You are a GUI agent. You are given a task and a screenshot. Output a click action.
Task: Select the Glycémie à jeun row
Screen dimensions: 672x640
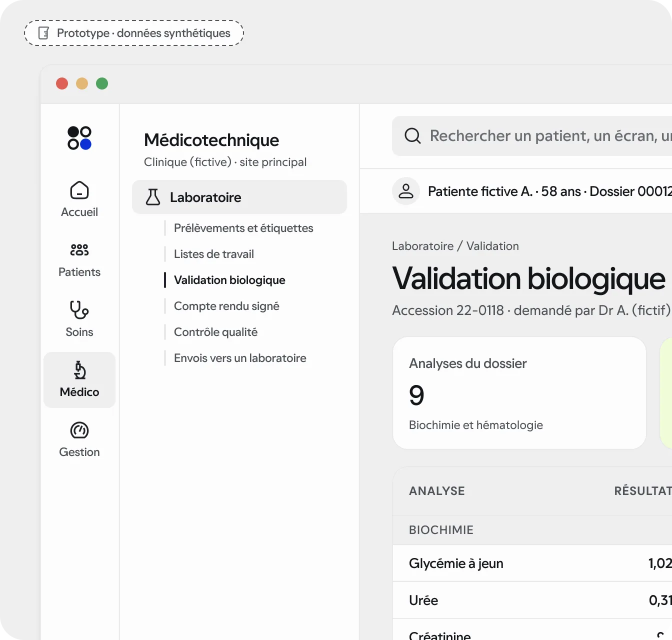pyautogui.click(x=532, y=563)
